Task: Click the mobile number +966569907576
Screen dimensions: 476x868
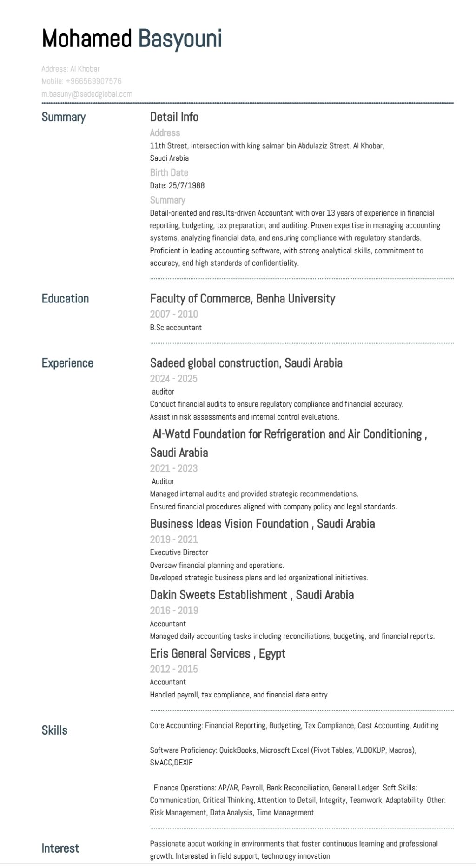Action: coord(81,81)
